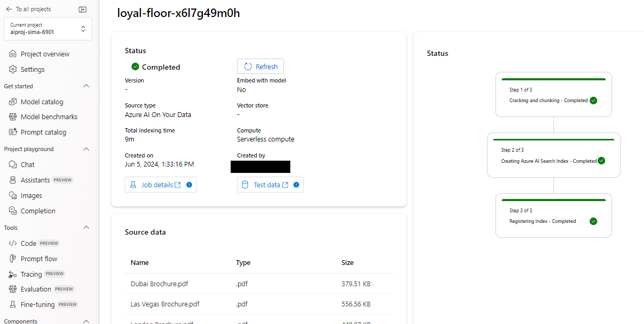Click the green Completed status check icon

[x=135, y=67]
